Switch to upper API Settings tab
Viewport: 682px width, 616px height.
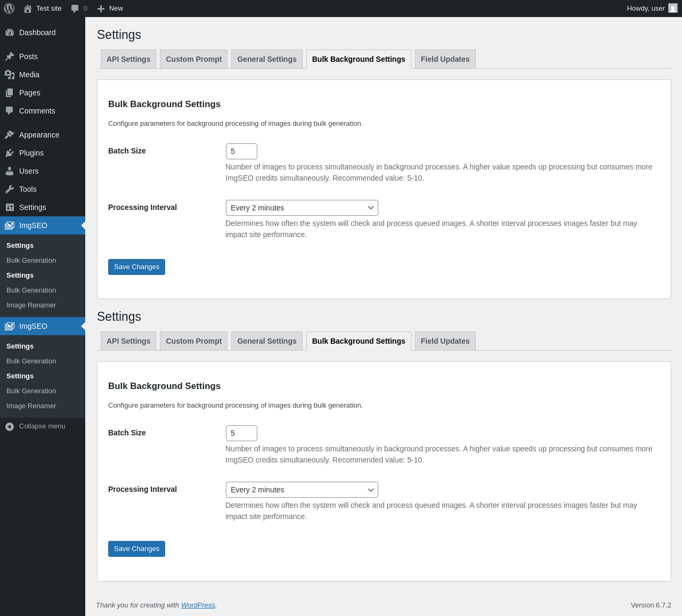(128, 59)
